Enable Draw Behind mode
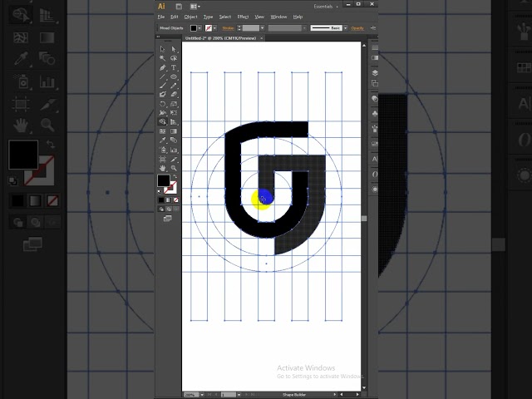The width and height of the screenshot is (532, 399). pyautogui.click(x=169, y=209)
